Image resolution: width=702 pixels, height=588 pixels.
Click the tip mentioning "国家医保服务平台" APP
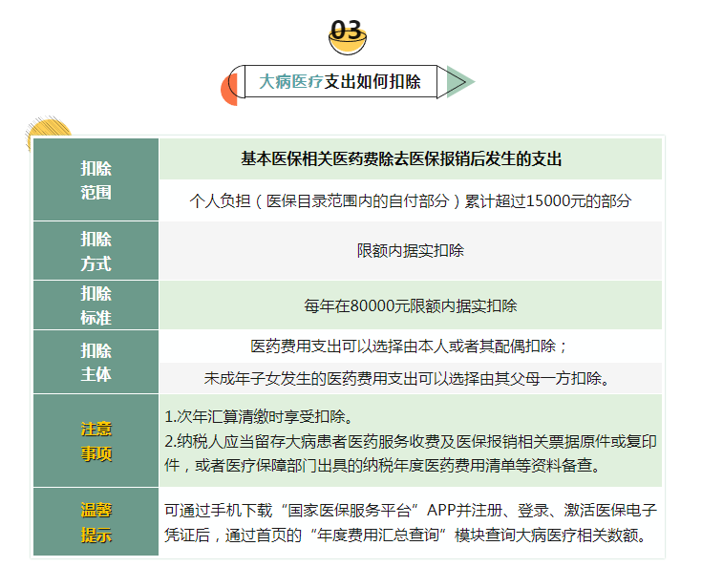[410, 522]
